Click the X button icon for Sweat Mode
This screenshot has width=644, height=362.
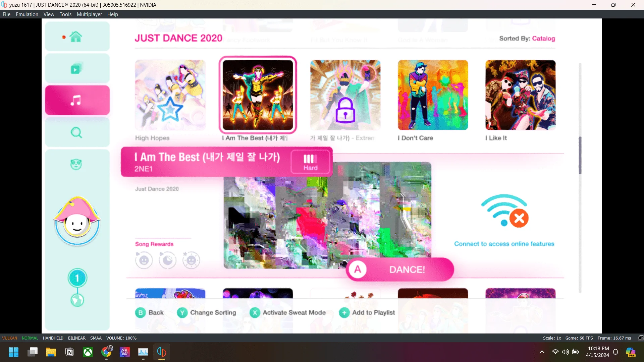point(255,313)
